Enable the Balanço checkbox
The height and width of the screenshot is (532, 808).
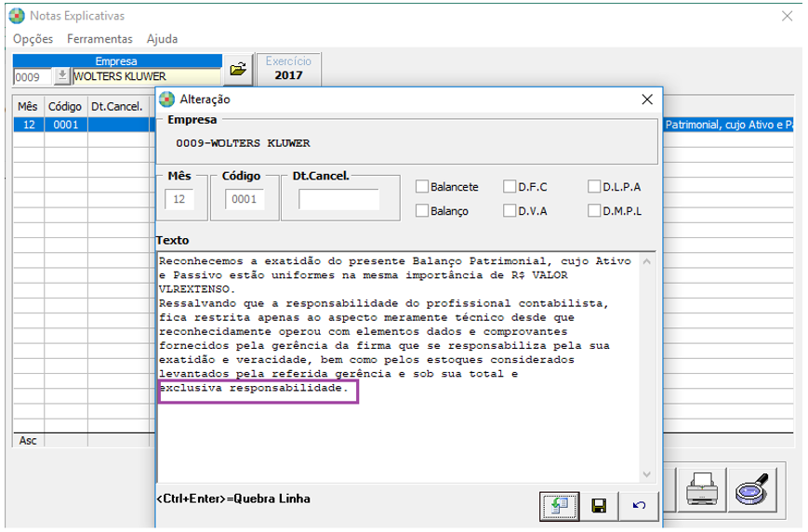click(x=422, y=211)
